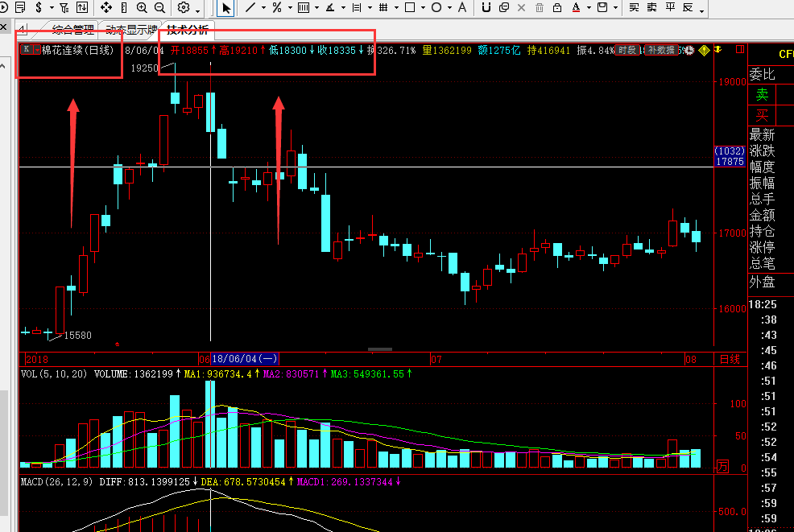Image resolution: width=794 pixels, height=532 pixels.
Task: Click the 反 reverse position button
Action: pos(688,7)
